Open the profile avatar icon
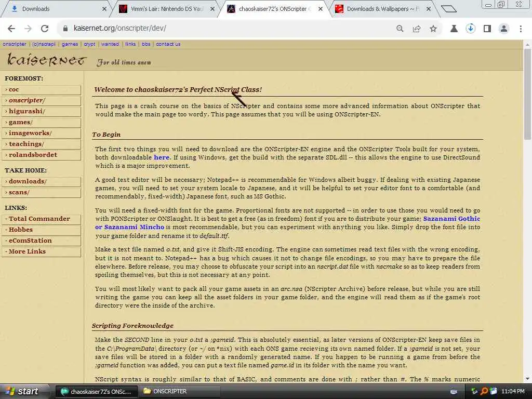This screenshot has width=532, height=399. point(504,29)
